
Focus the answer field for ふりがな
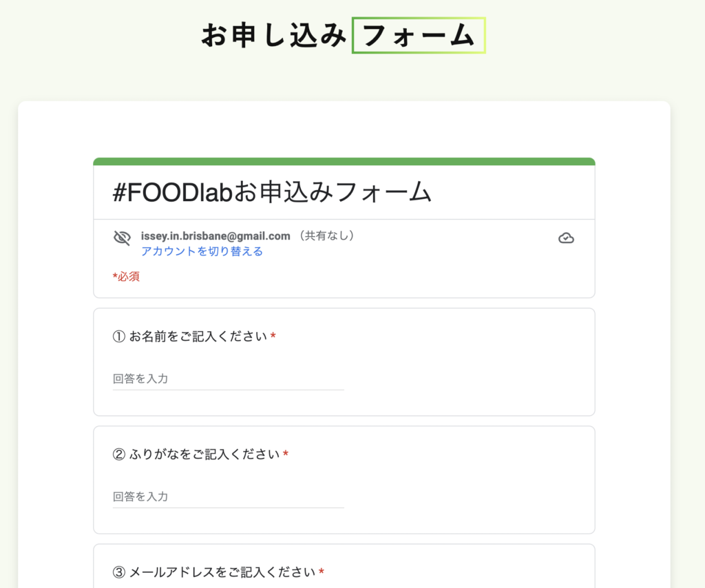[x=228, y=496]
